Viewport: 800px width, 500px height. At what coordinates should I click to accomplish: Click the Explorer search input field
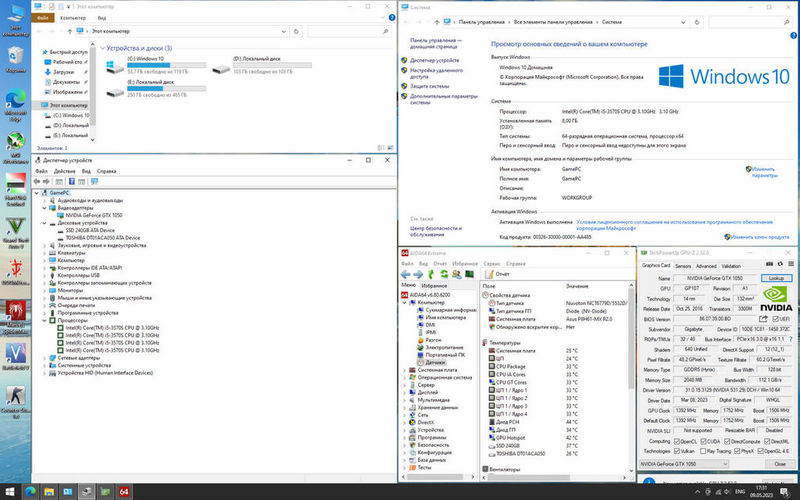pyautogui.click(x=349, y=32)
